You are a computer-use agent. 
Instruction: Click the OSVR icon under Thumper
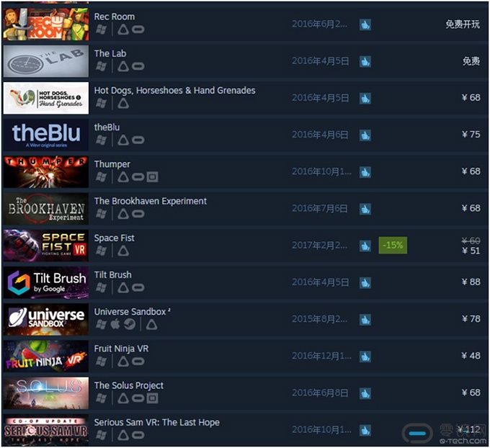coord(152,177)
